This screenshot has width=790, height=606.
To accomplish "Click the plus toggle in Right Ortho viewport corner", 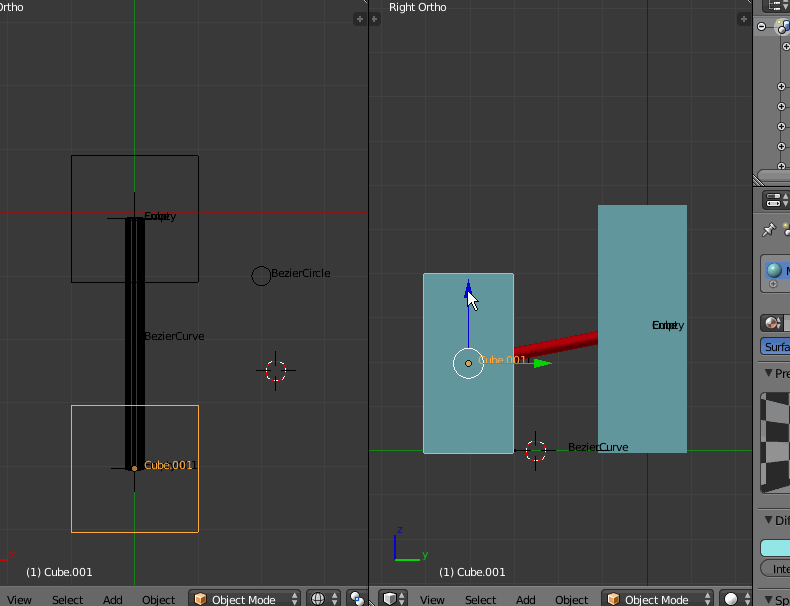I will pos(744,19).
